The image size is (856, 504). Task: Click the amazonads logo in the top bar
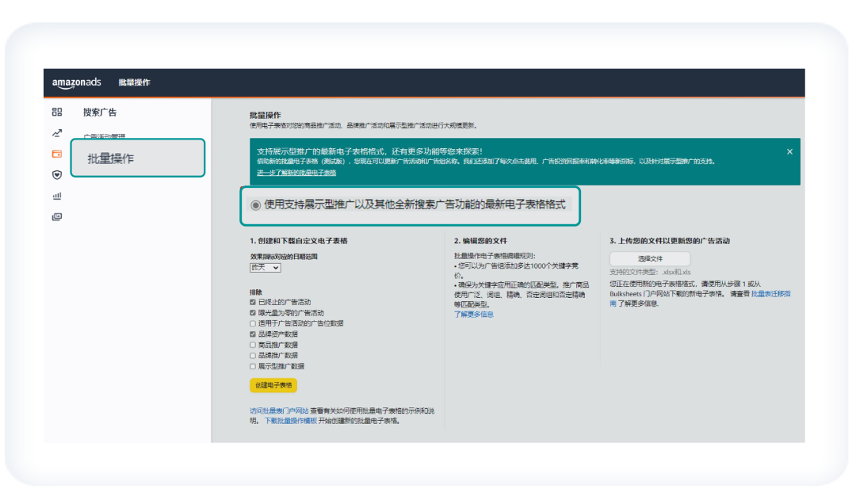[76, 82]
